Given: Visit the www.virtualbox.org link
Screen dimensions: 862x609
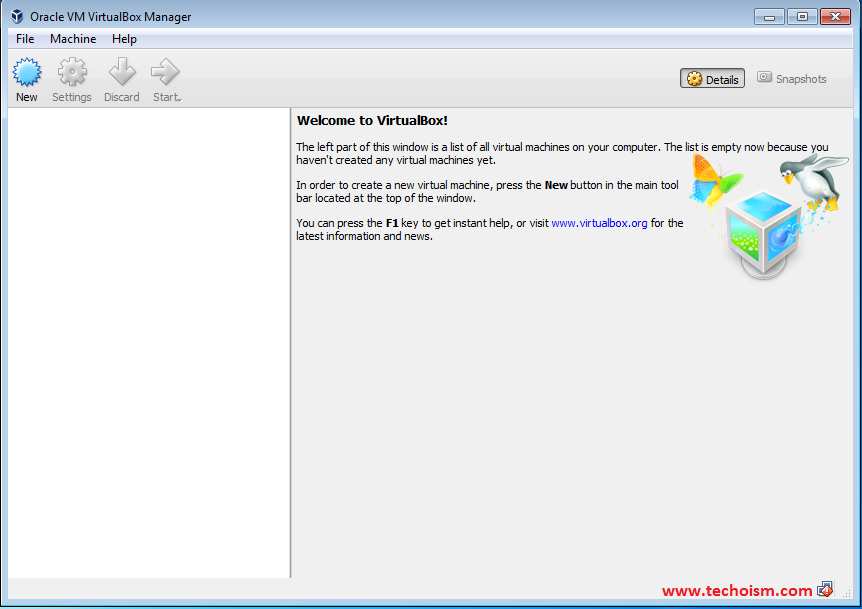Looking at the screenshot, I should pos(599,223).
